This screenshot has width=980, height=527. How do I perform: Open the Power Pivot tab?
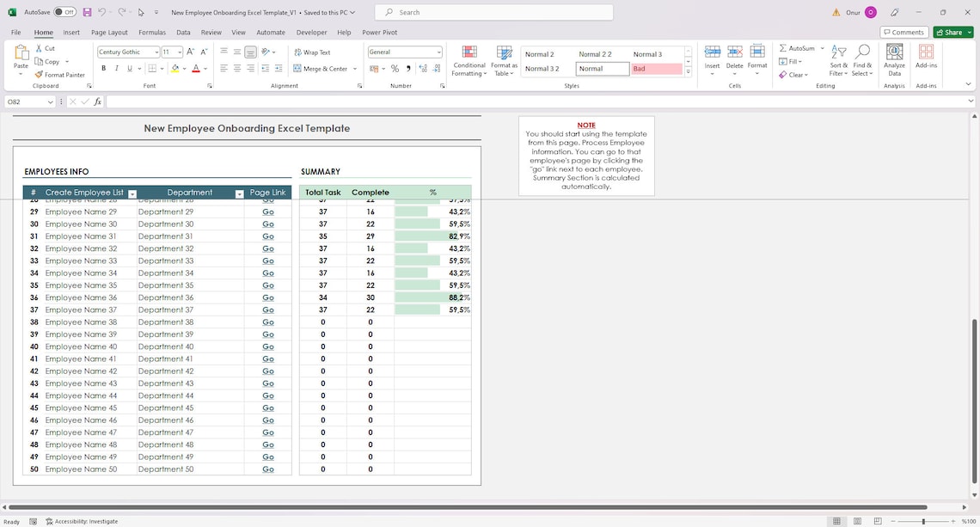379,32
